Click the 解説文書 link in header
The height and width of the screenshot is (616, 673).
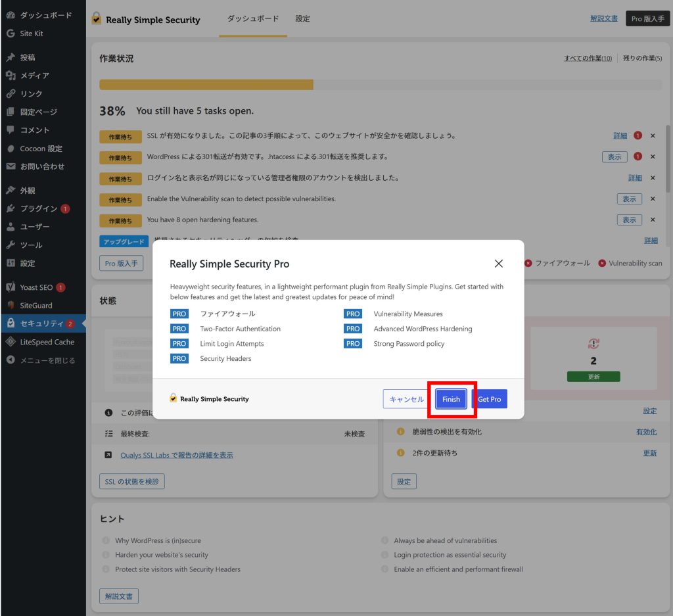point(603,18)
